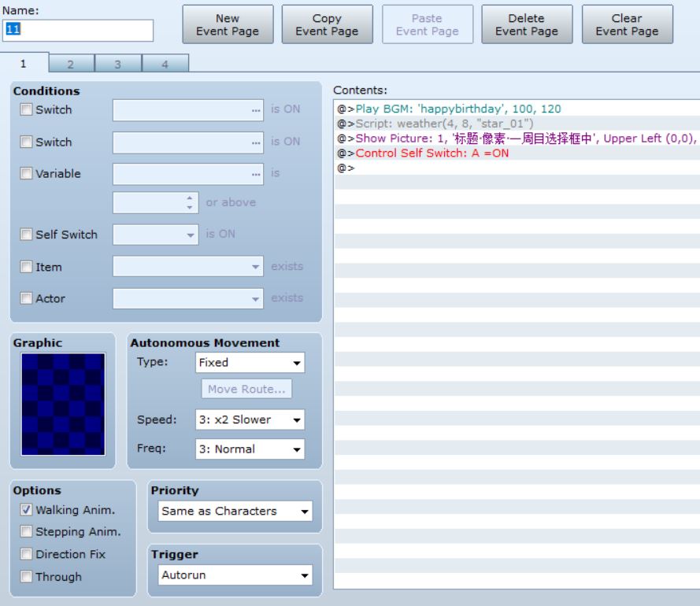Select event page tab 1
The width and height of the screenshot is (700, 606).
pyautogui.click(x=24, y=63)
